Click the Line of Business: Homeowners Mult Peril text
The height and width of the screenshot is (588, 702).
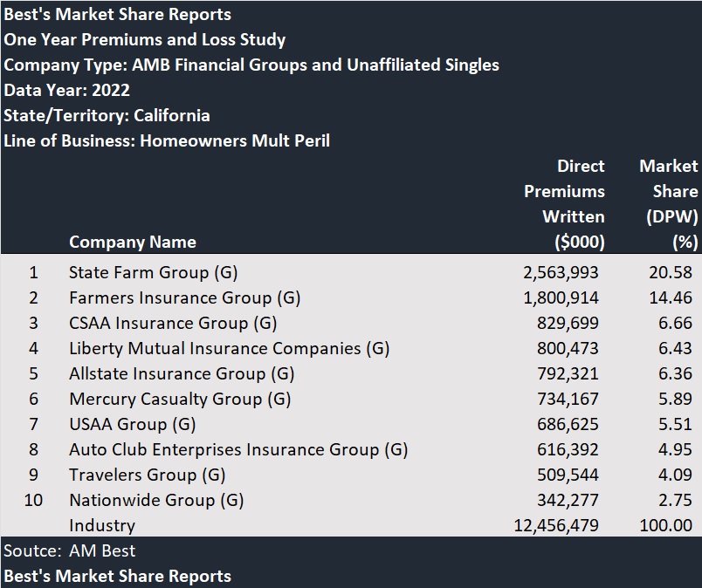click(x=167, y=140)
